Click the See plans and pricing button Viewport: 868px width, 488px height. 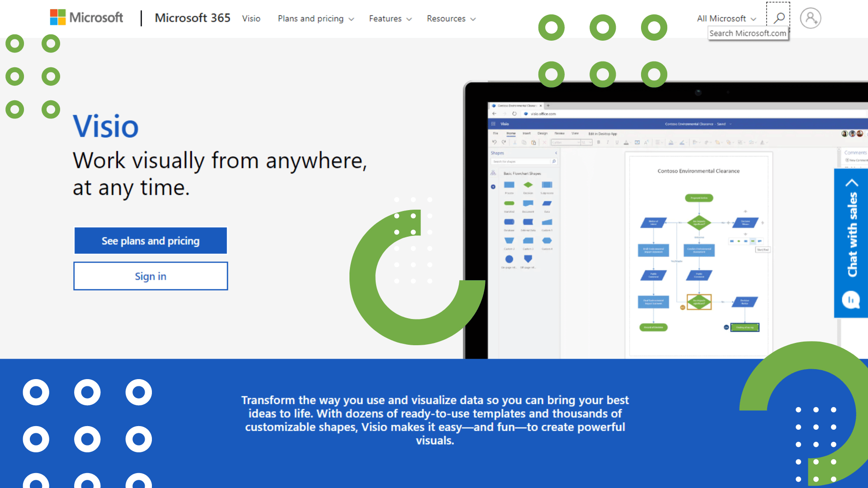pos(150,240)
